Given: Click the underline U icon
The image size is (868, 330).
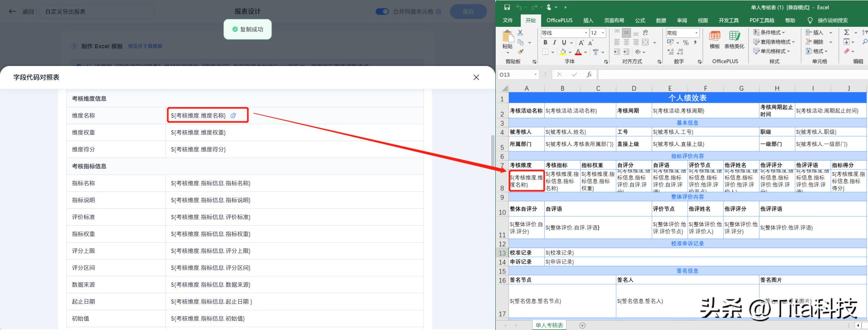Looking at the screenshot, I should pyautogui.click(x=564, y=42).
